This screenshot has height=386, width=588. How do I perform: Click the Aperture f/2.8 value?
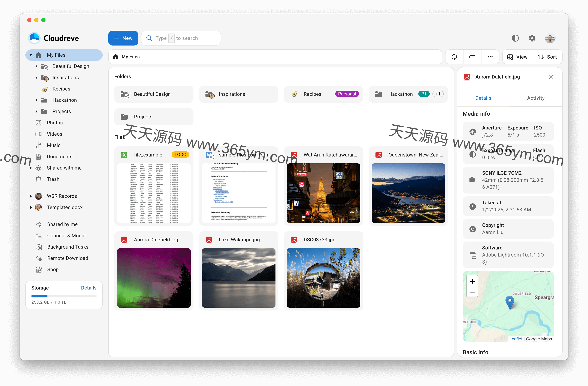point(487,135)
